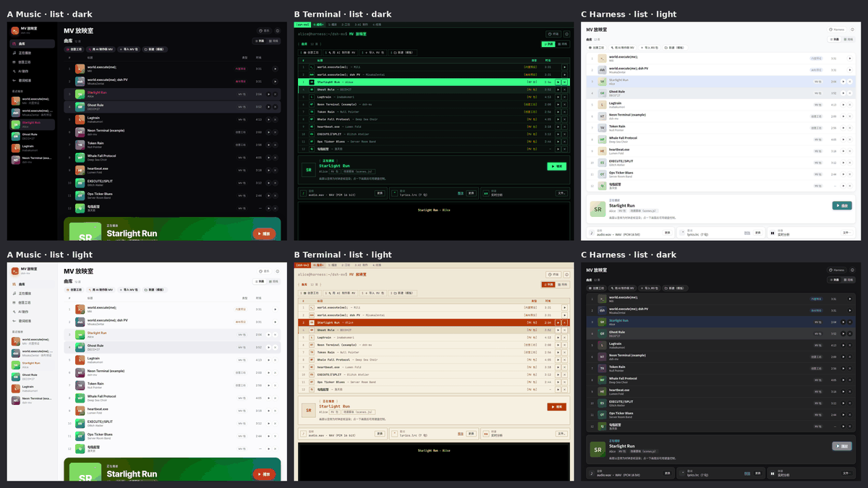Remove Token Rain row in A Music dark

[275, 145]
